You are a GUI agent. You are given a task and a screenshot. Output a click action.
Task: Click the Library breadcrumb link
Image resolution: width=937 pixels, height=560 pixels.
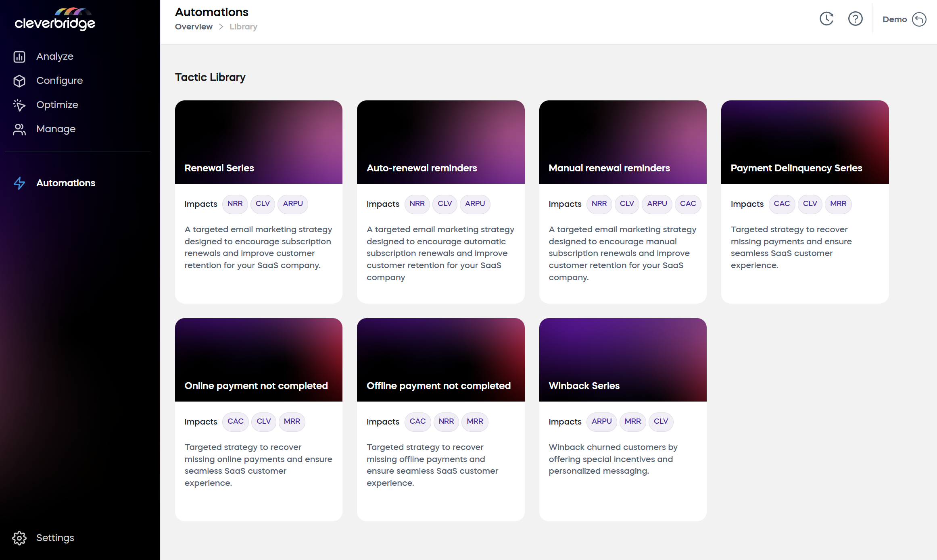tap(243, 27)
